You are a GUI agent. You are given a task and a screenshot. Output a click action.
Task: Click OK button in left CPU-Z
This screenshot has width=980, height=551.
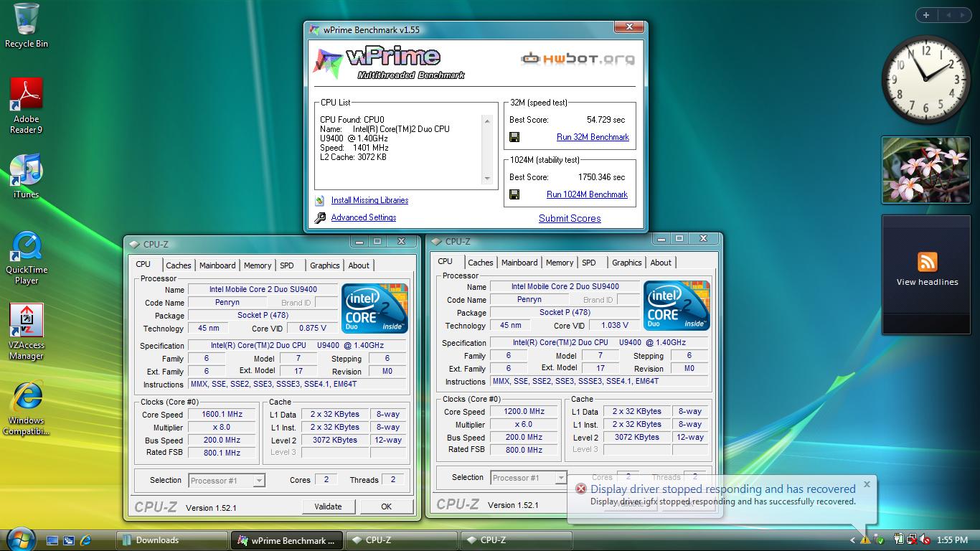click(x=386, y=507)
